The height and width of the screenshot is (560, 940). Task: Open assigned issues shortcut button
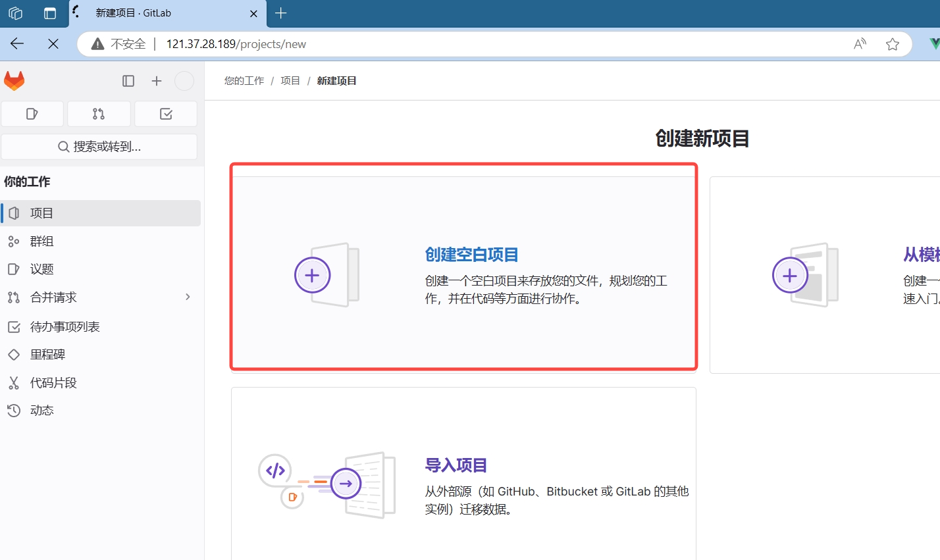click(32, 114)
